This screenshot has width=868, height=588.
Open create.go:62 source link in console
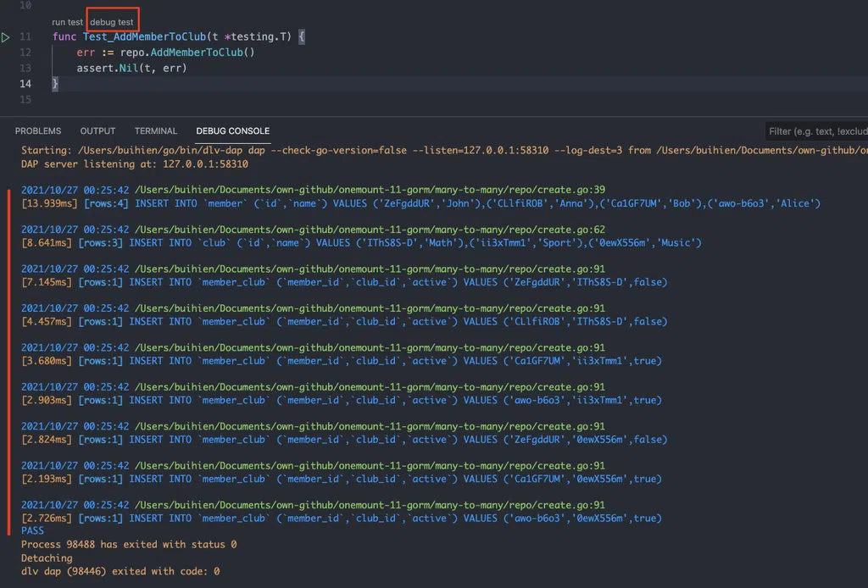pyautogui.click(x=370, y=230)
